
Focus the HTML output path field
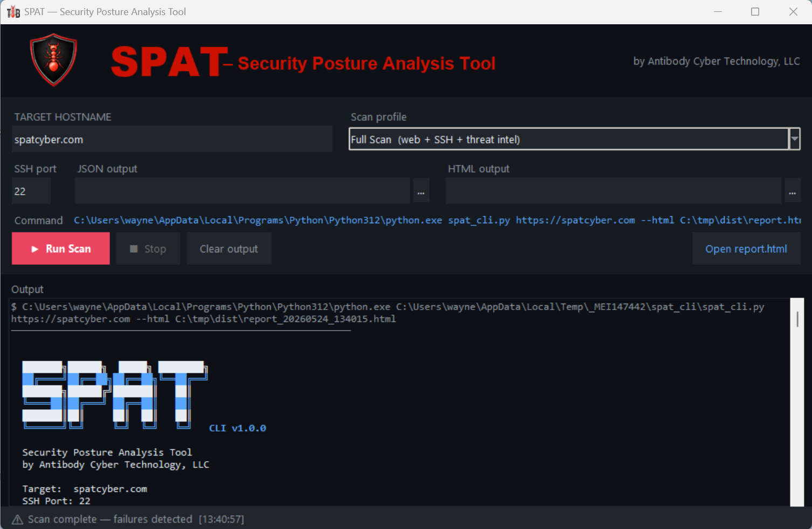(x=614, y=191)
